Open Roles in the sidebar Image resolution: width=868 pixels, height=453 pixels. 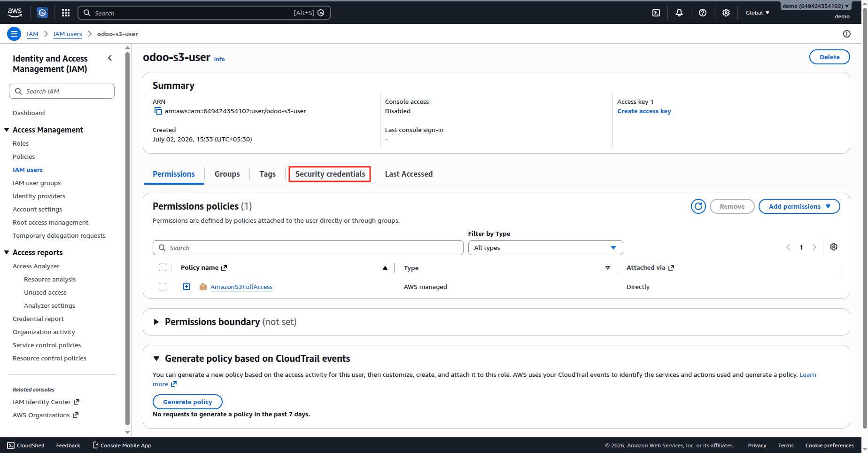[21, 143]
